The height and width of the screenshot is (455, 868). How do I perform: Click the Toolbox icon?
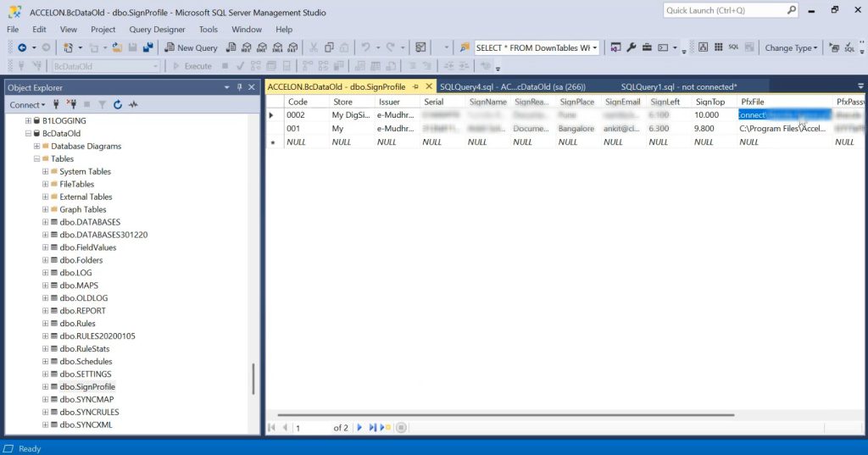(647, 47)
